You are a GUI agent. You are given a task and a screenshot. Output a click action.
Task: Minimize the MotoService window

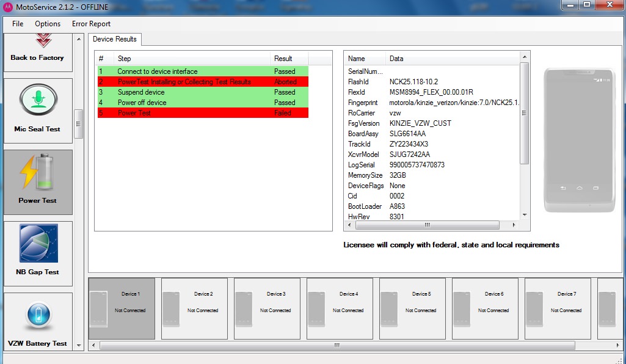pos(570,5)
